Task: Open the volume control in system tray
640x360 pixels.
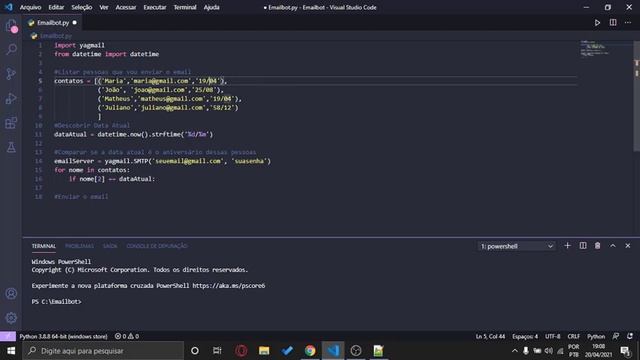Action: [549, 351]
